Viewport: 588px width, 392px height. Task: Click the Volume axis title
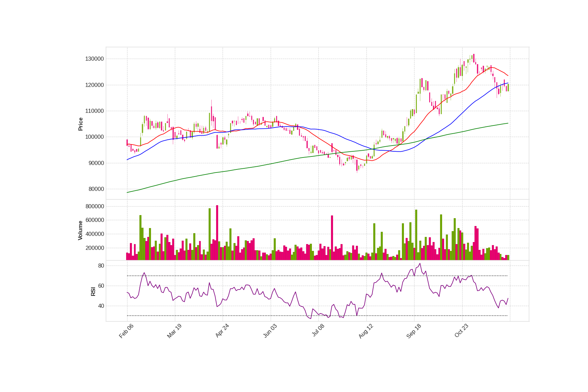click(x=80, y=230)
